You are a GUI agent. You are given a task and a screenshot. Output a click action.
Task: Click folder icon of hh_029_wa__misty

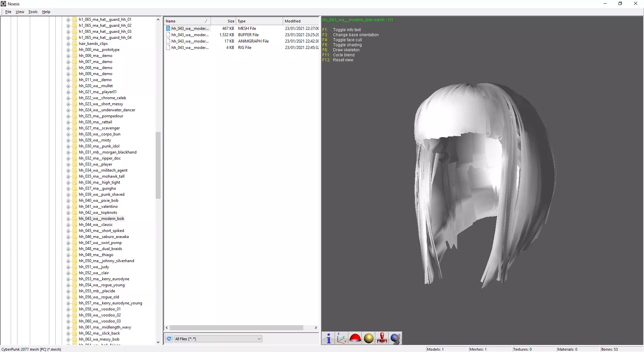click(x=74, y=140)
